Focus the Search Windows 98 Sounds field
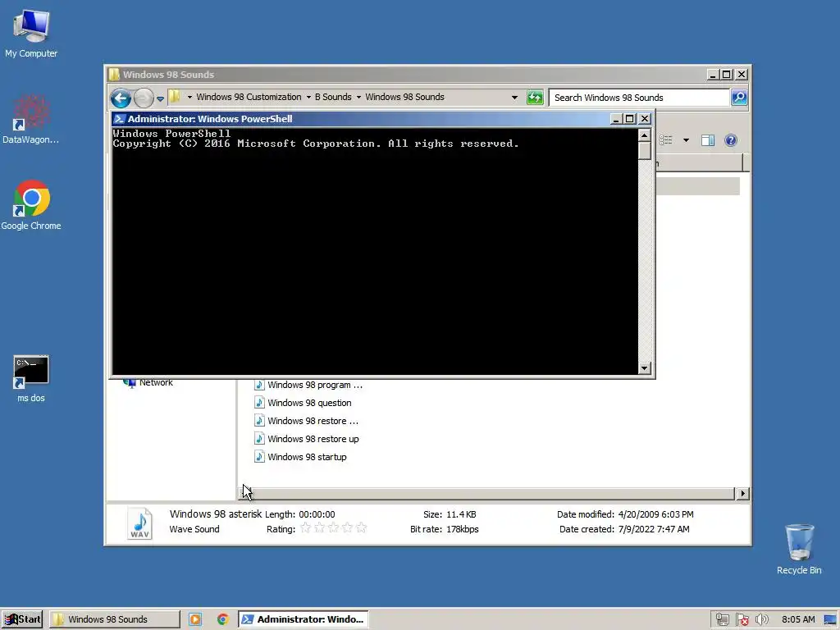840x630 pixels. tap(640, 98)
